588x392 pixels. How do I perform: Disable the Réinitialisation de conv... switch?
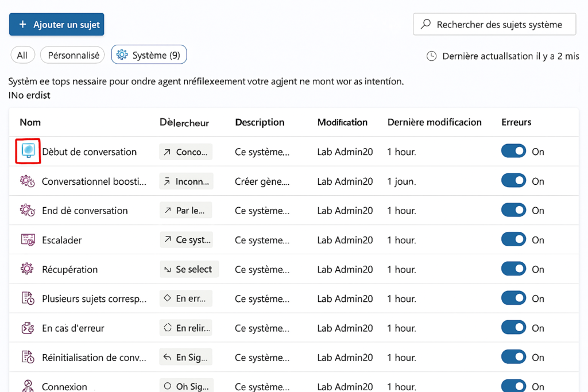[513, 357]
